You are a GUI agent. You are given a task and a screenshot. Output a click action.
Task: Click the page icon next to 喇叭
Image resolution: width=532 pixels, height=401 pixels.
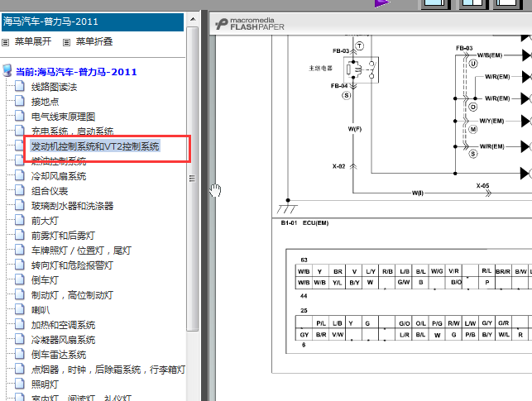pos(20,309)
